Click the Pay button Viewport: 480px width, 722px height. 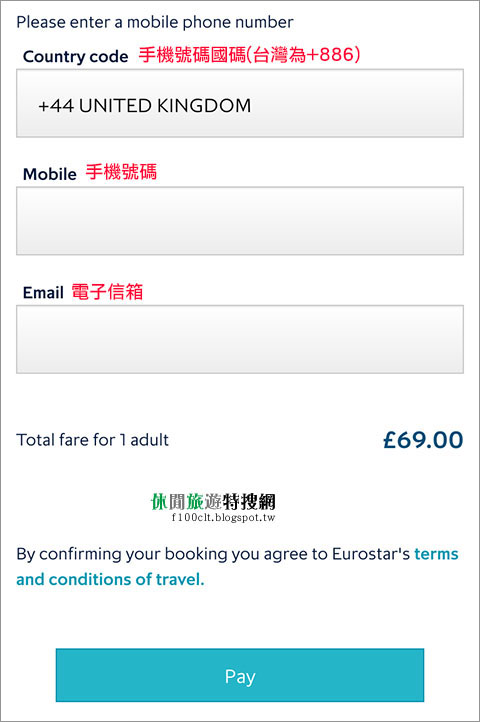pos(240,675)
